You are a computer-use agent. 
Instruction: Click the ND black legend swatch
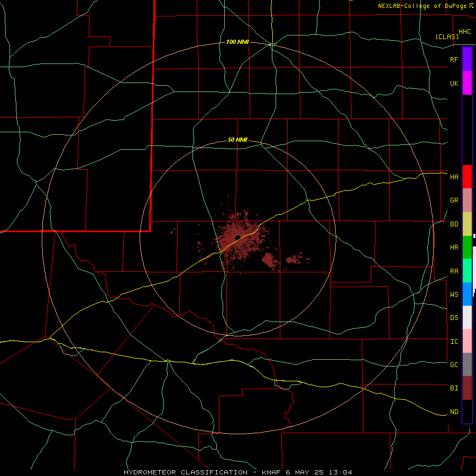click(x=467, y=411)
